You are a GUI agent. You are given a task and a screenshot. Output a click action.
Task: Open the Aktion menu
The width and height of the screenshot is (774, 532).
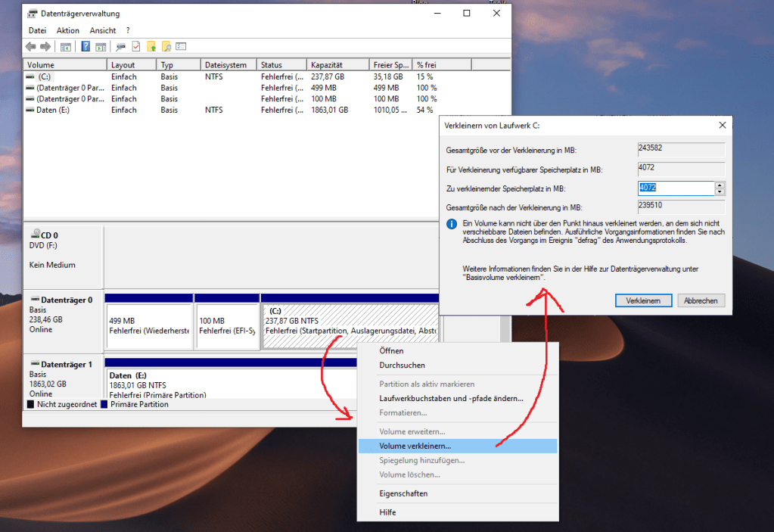coord(68,30)
